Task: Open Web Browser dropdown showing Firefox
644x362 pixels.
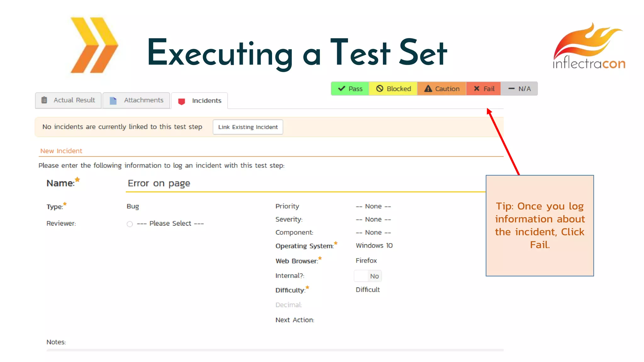Action: [366, 261]
